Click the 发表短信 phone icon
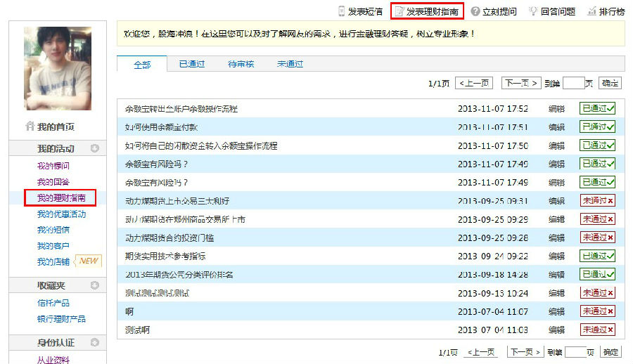633x364 pixels. (x=342, y=11)
